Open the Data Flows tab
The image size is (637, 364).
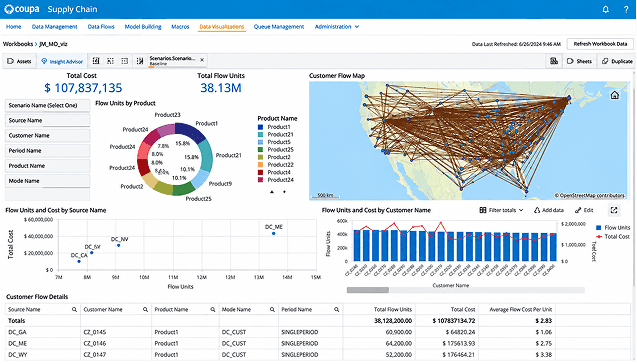[x=101, y=27]
